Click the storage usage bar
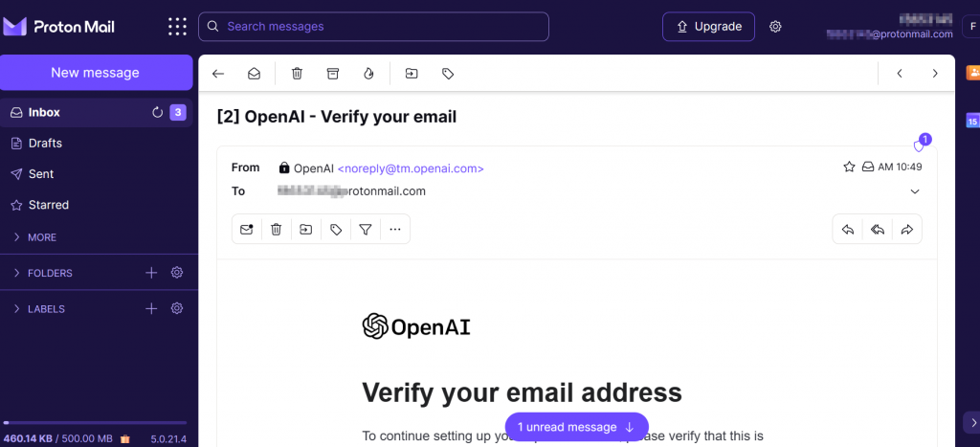The width and height of the screenshot is (980, 447). 95,422
